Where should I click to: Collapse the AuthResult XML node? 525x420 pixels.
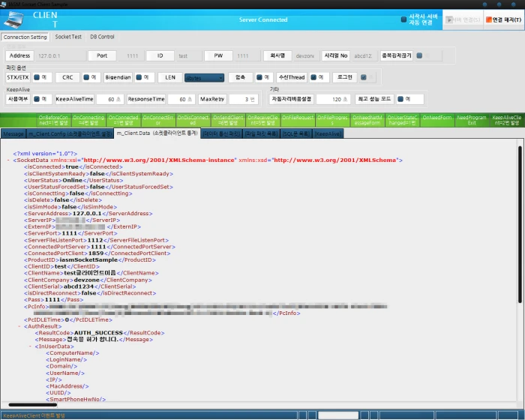click(x=19, y=326)
